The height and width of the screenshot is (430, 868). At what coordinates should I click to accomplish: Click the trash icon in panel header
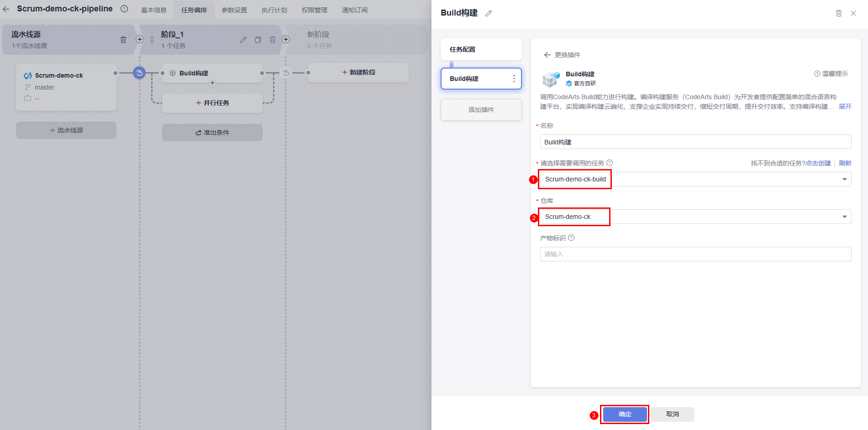(838, 13)
